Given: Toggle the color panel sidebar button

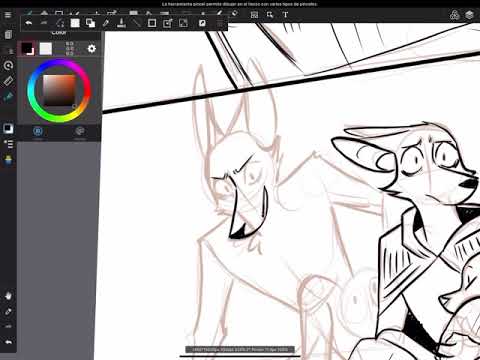Looking at the screenshot, I should pos(8,129).
